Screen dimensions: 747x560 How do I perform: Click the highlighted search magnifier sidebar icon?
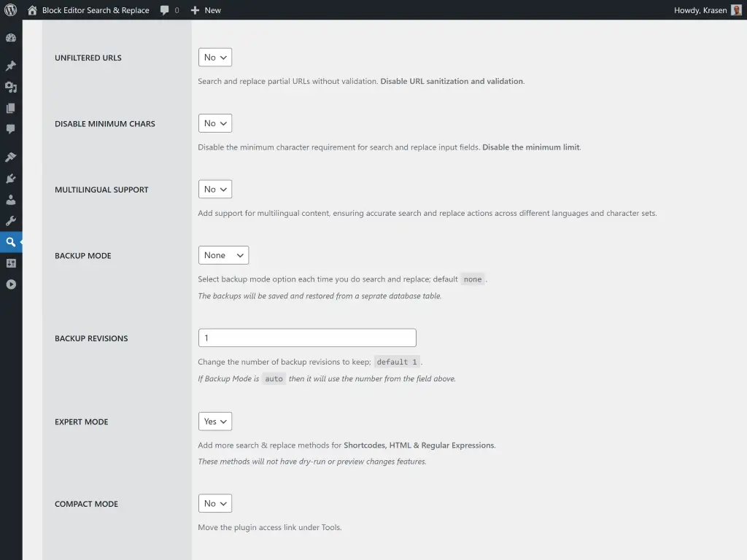(x=11, y=241)
